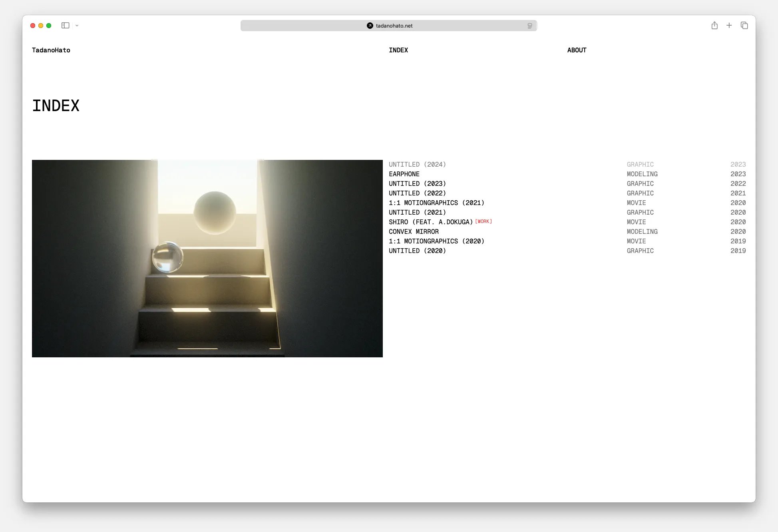This screenshot has width=778, height=532.
Task: Click the yellow minimize traffic light
Action: point(40,25)
